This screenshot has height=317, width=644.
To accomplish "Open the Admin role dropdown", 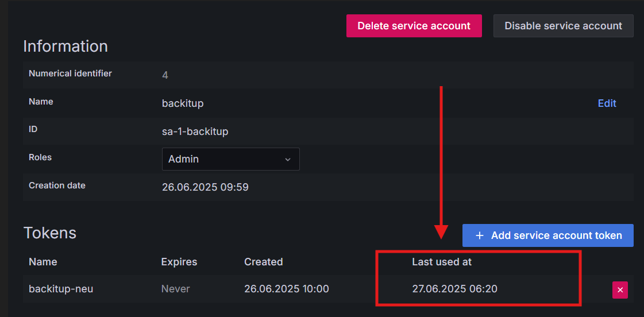I will 230,159.
